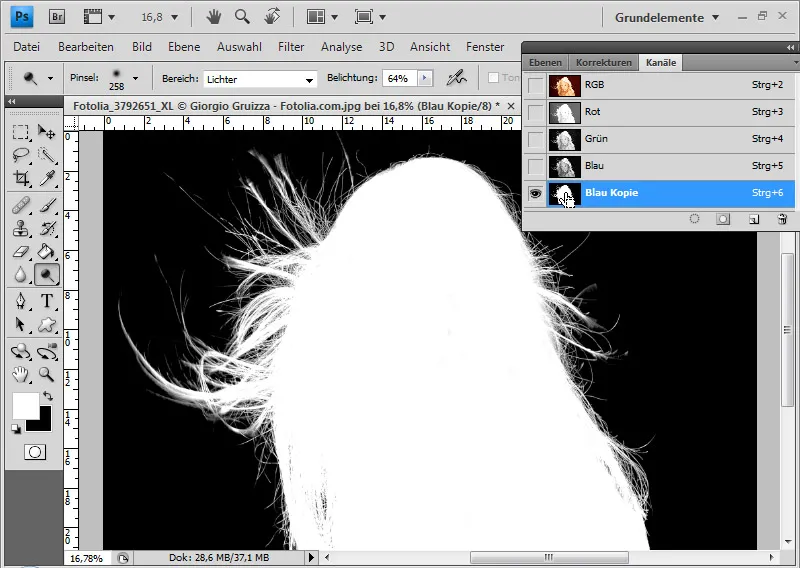The height and width of the screenshot is (568, 800).
Task: Select the Custom Shape tool
Action: 46,324
